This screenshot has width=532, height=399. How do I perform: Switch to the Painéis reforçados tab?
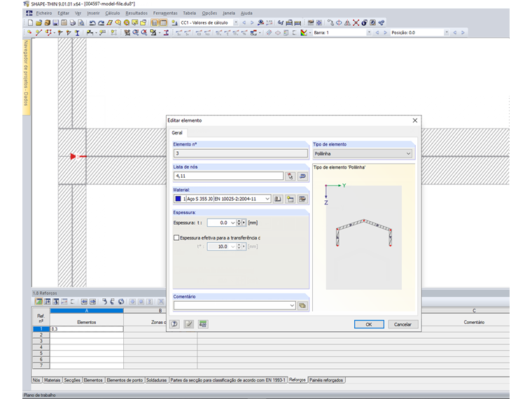point(326,380)
